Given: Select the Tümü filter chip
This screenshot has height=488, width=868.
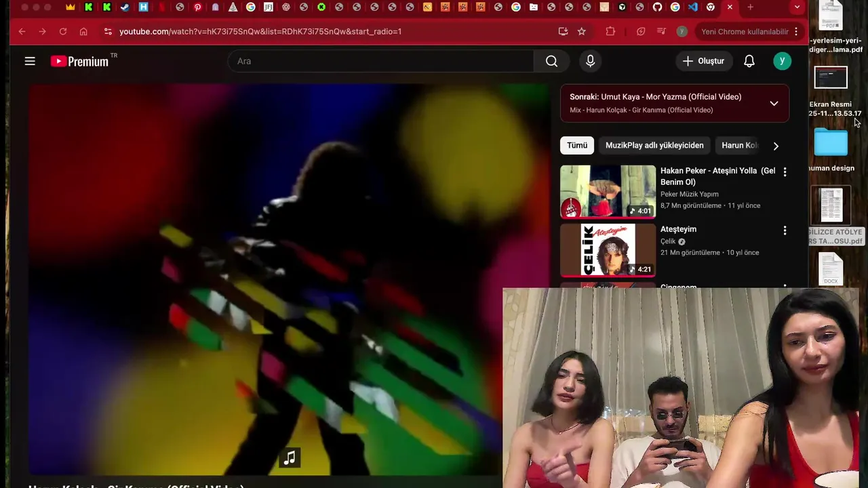Looking at the screenshot, I should pos(577,146).
